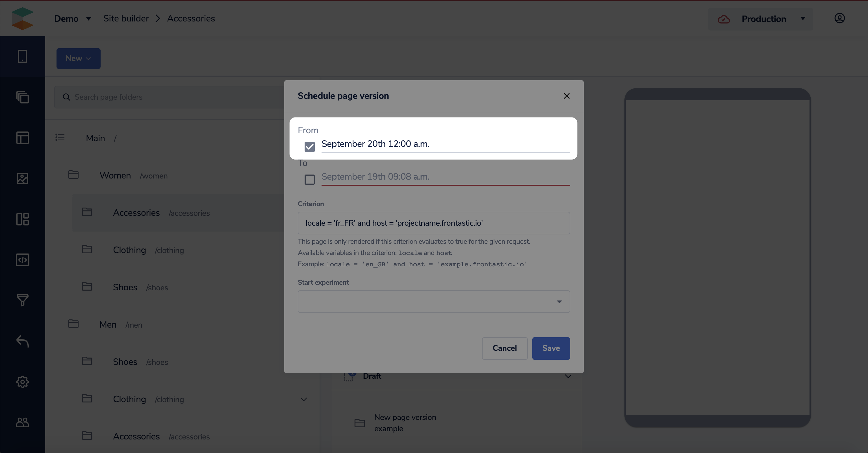Viewport: 868px width, 453px height.
Task: Open the layout templates icon in sidebar
Action: point(22,138)
